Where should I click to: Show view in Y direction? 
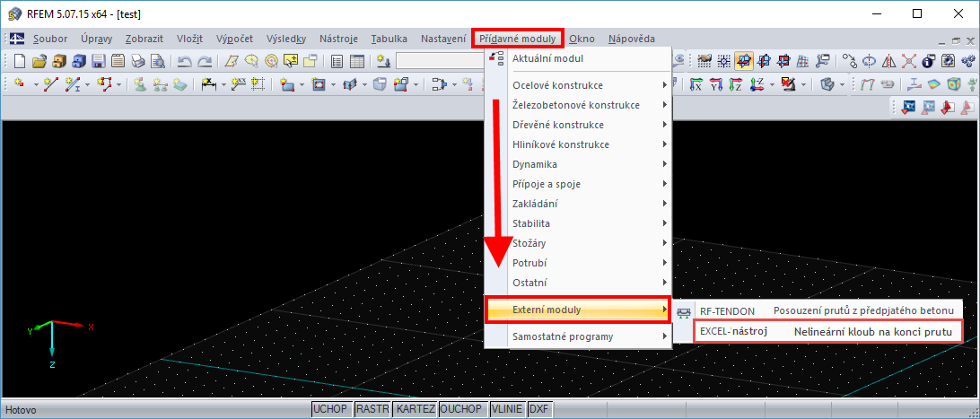(x=715, y=83)
